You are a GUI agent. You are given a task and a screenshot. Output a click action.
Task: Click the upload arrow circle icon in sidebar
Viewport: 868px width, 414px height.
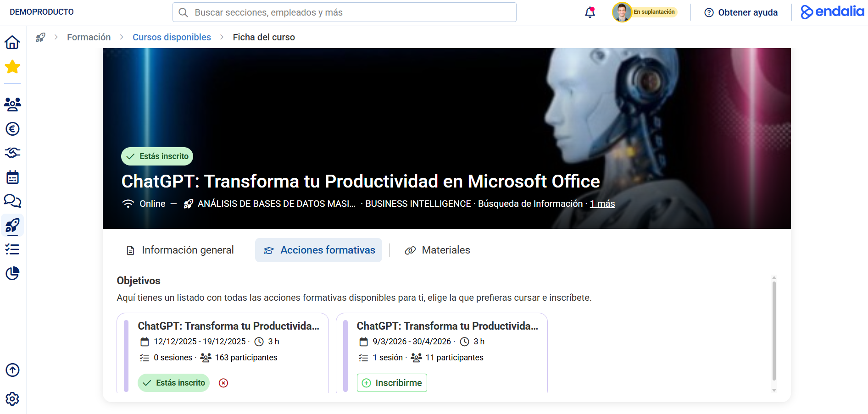[x=12, y=370]
